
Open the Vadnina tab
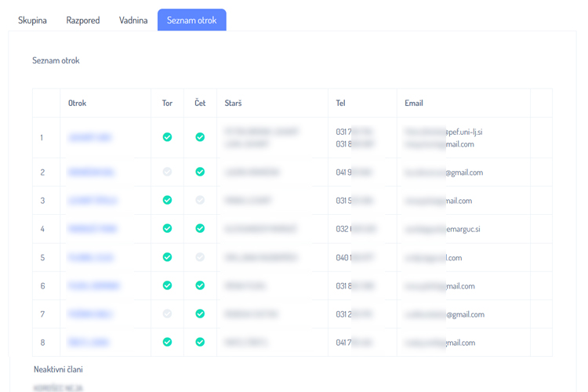(x=133, y=20)
